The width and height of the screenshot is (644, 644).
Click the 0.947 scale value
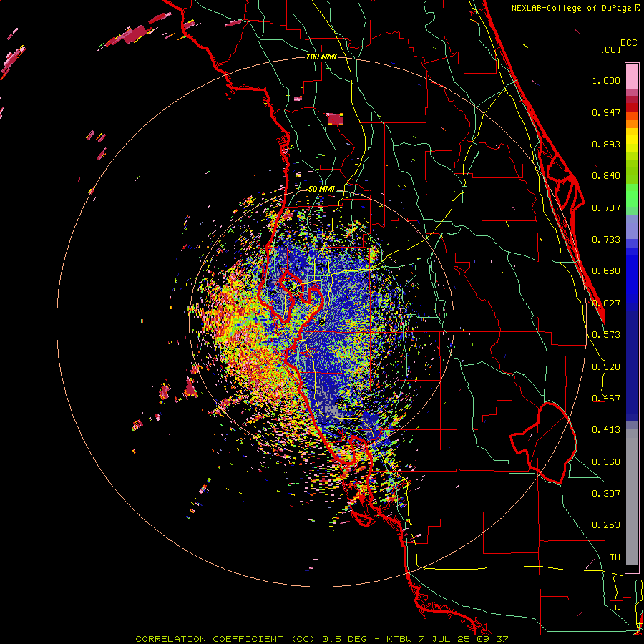pos(606,112)
